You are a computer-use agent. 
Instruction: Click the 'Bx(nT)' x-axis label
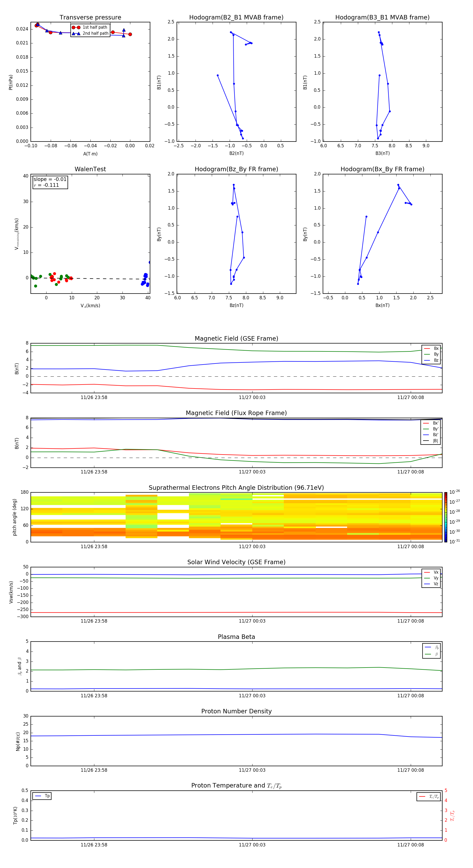pyautogui.click(x=382, y=305)
